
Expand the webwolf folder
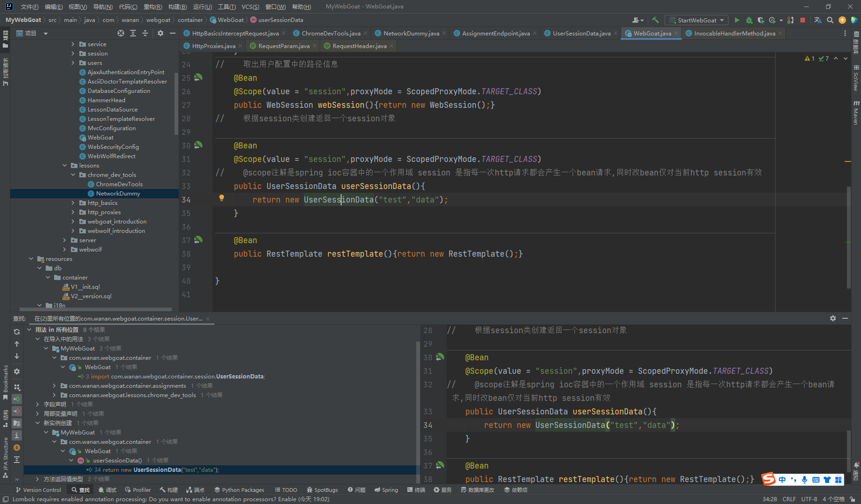point(64,250)
